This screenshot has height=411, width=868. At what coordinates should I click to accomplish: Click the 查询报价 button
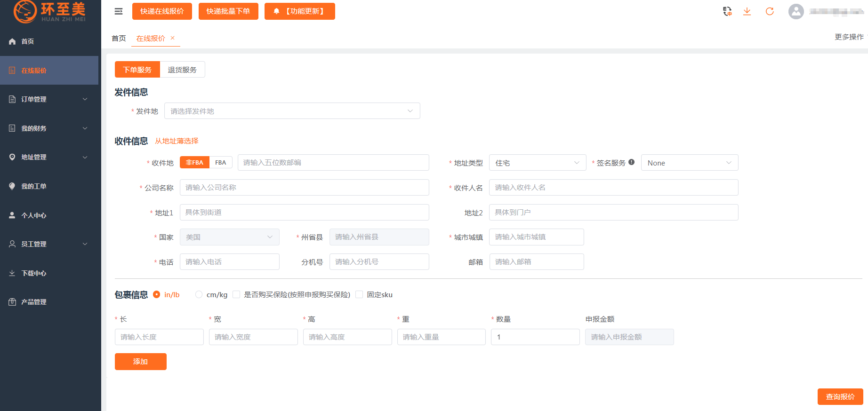(840, 396)
